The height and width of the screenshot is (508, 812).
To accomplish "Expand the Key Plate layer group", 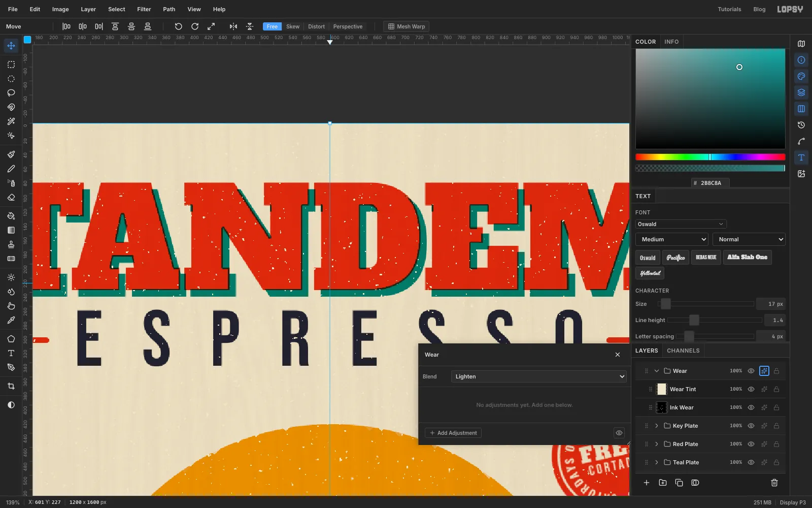I will click(x=657, y=426).
